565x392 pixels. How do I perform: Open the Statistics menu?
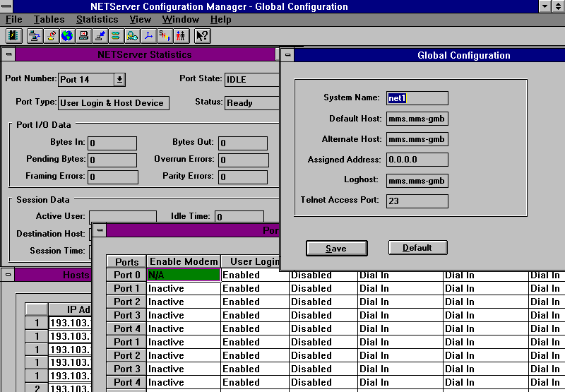(x=97, y=19)
